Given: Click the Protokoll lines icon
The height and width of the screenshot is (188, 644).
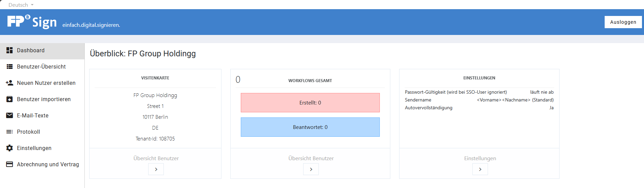Looking at the screenshot, I should pyautogui.click(x=9, y=132).
